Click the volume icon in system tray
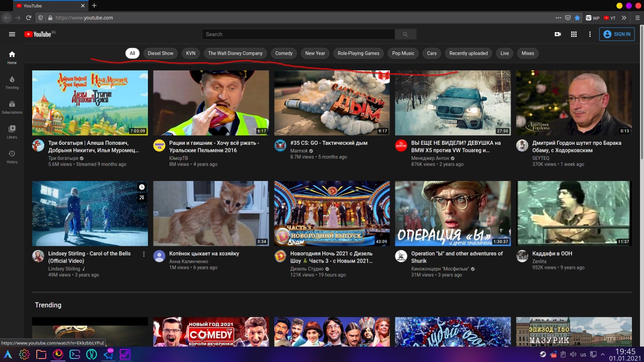Image resolution: width=644 pixels, height=362 pixels. 573,354
